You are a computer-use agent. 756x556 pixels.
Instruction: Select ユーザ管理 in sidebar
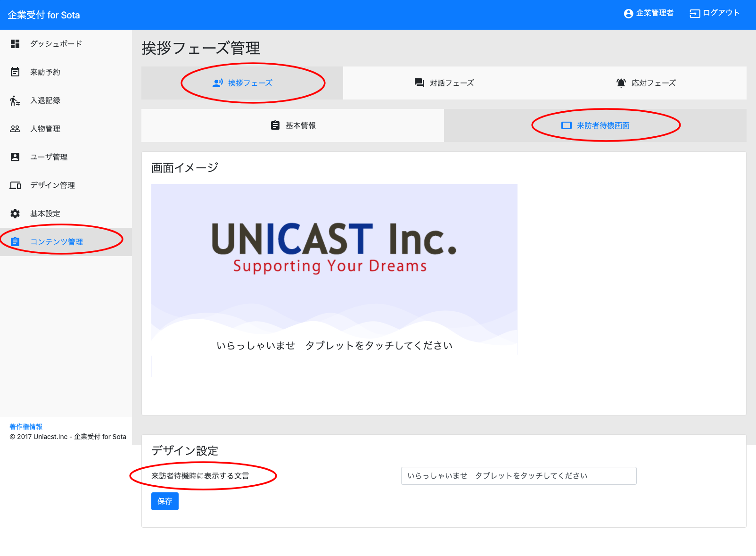(x=66, y=157)
